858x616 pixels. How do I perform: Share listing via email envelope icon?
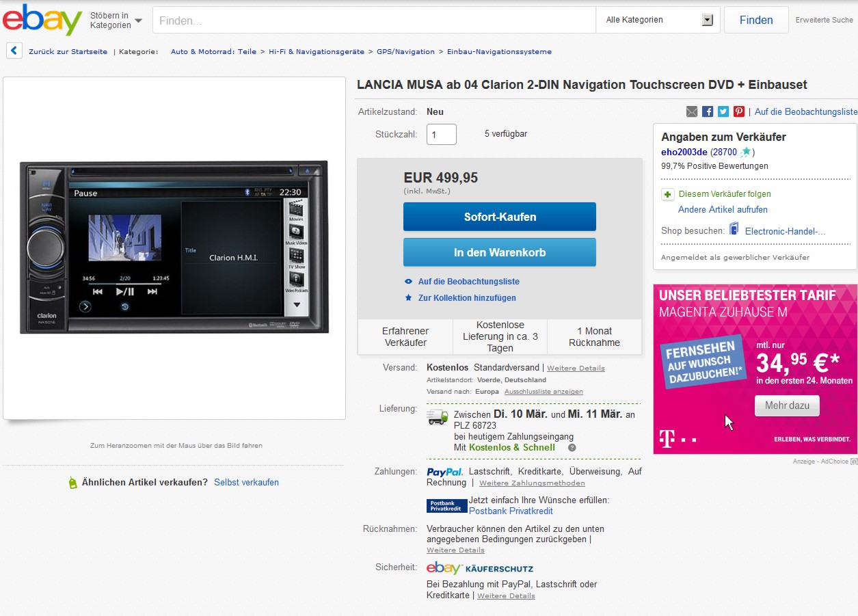(692, 111)
